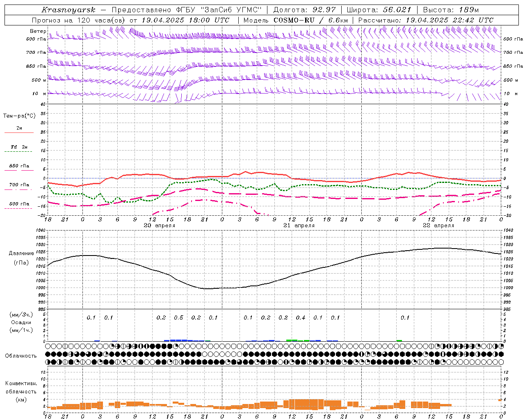Image resolution: width=525 pixels, height=420 pixels.
Task: Click the 'Долгота: 92.97' longitude value
Action: click(x=304, y=10)
